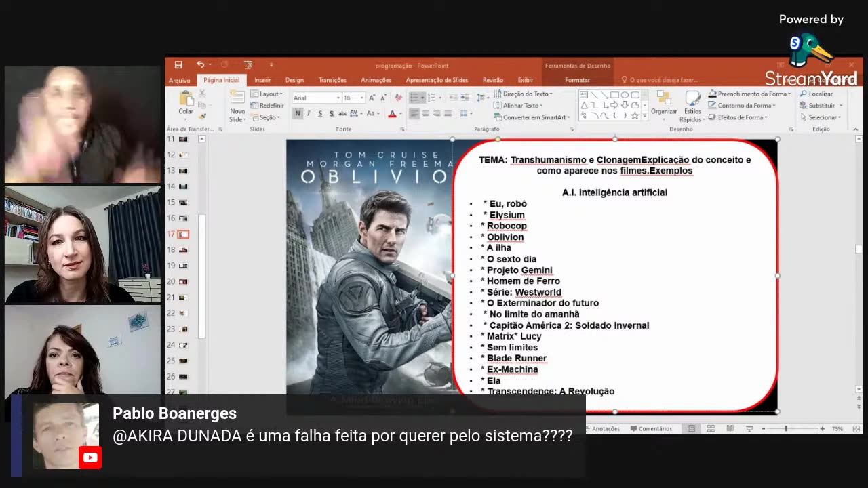Switch to the Transições tab
This screenshot has height=488, width=868.
click(x=332, y=80)
